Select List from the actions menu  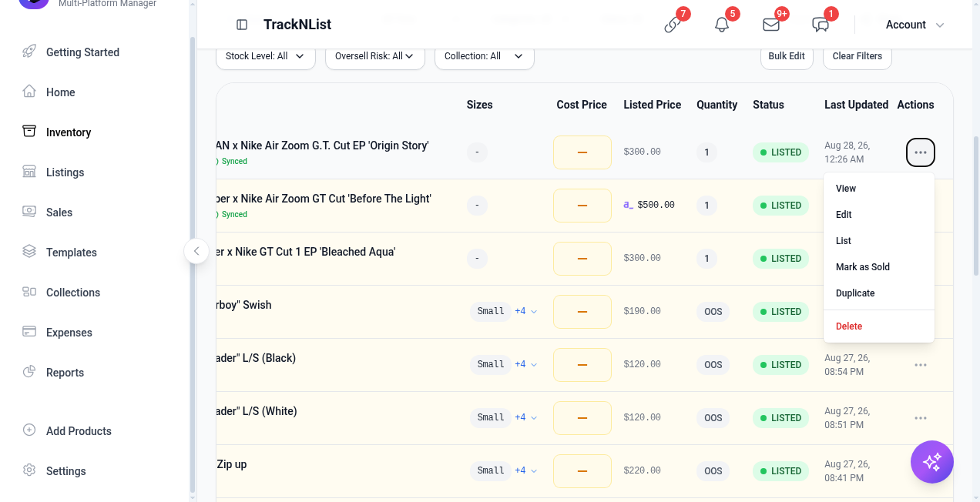[x=878, y=241]
